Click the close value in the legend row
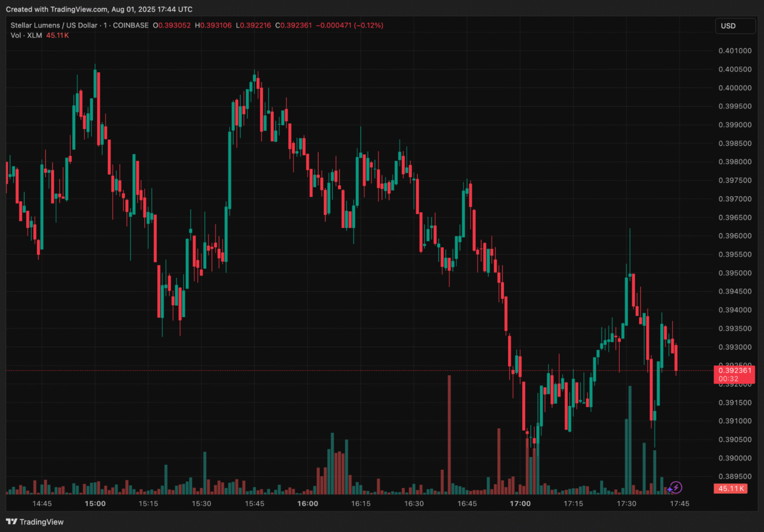This screenshot has height=532, width=764. point(296,25)
